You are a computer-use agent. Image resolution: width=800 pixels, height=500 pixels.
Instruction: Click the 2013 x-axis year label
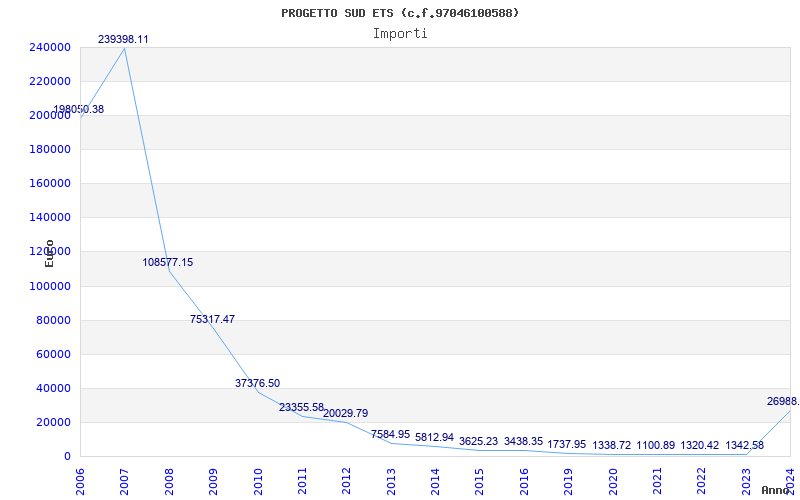391,481
